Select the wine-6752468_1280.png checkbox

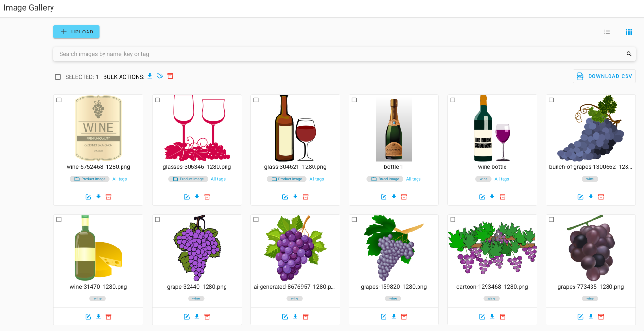[59, 100]
